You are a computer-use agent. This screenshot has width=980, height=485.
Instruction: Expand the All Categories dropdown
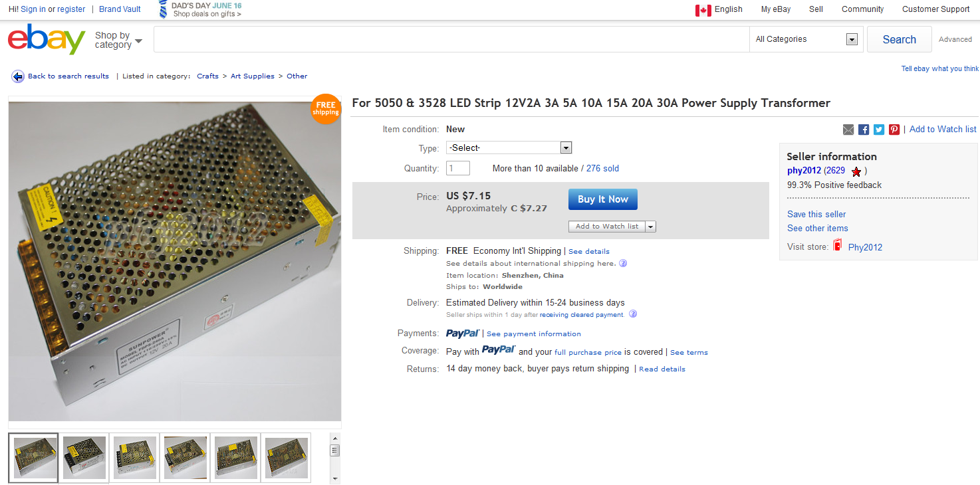tap(806, 39)
